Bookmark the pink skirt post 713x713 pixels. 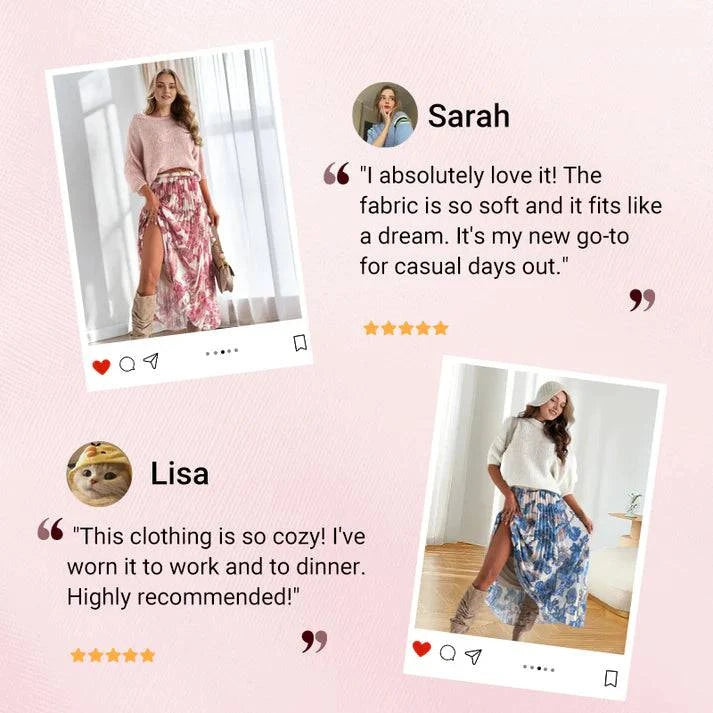point(300,343)
